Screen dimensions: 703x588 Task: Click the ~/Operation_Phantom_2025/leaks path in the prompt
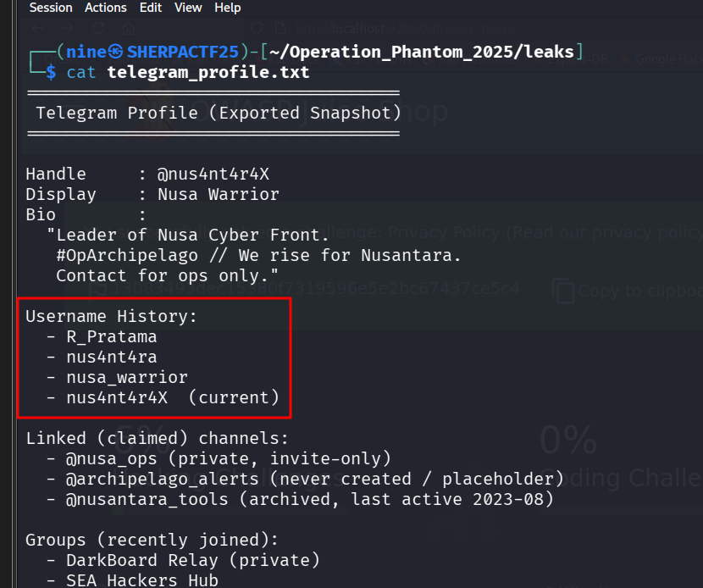(x=422, y=53)
